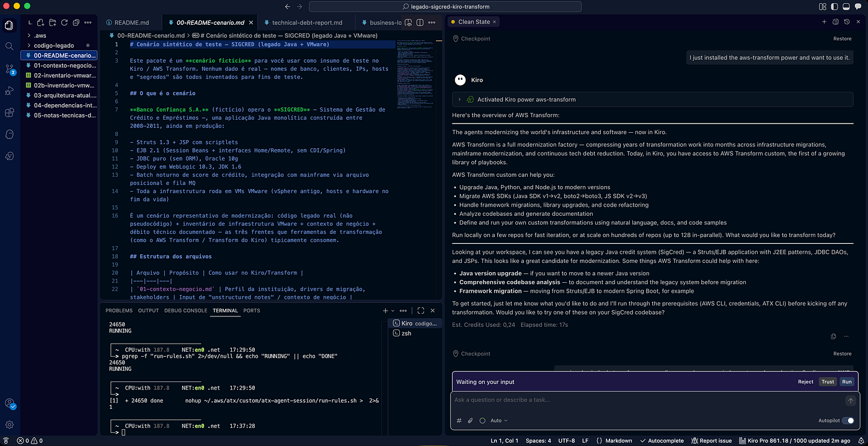
Task: Customize layout icon in title bar
Action: [823, 6]
